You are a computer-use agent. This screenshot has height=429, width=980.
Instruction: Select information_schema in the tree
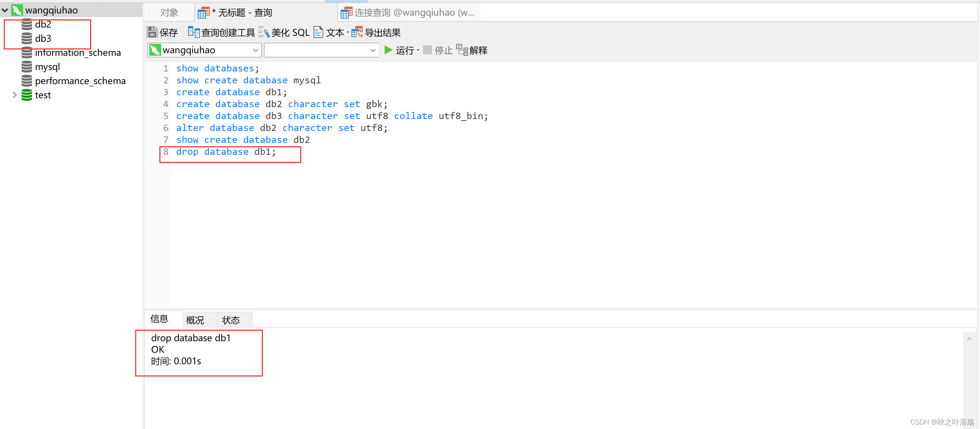coord(78,52)
